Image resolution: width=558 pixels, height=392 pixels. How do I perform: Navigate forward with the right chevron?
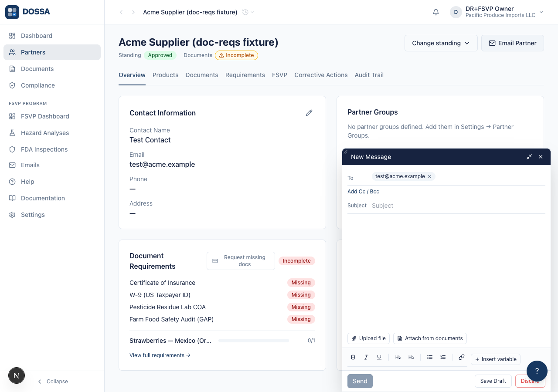coord(133,12)
